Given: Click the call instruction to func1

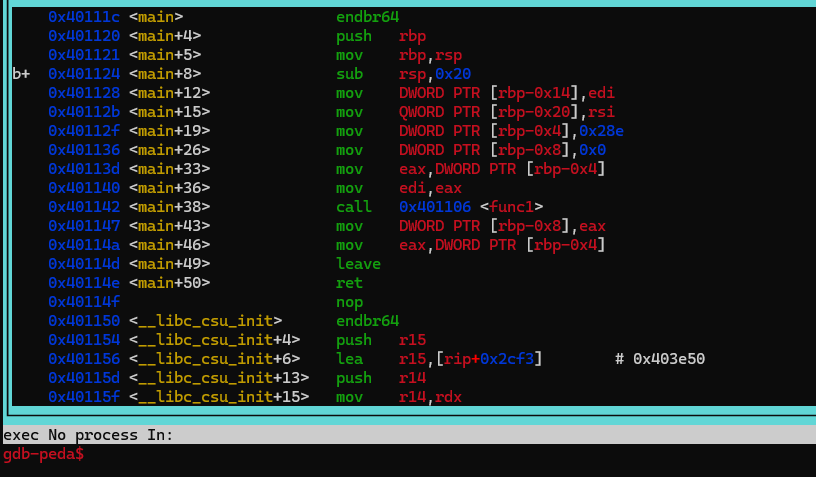Looking at the screenshot, I should click(x=440, y=207).
